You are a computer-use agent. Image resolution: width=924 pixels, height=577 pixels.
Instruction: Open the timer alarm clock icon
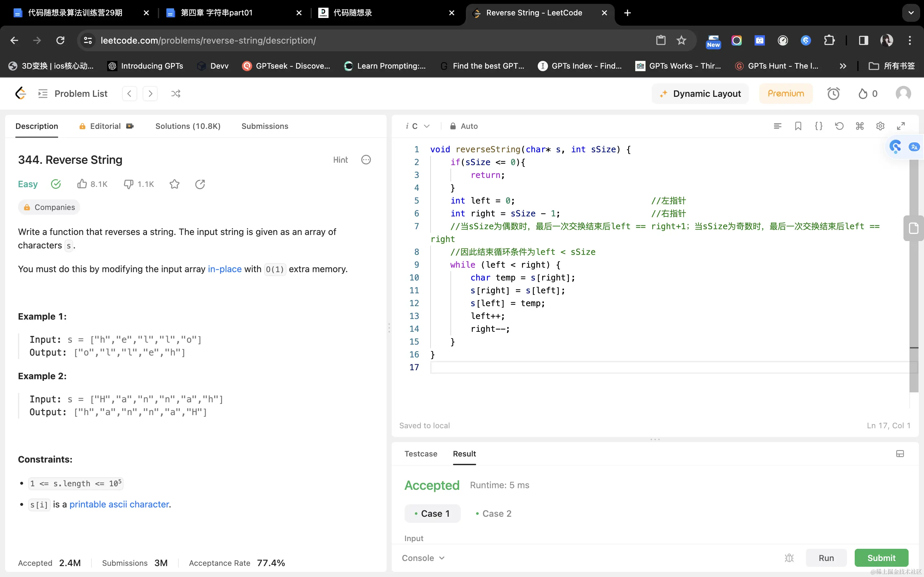click(833, 94)
